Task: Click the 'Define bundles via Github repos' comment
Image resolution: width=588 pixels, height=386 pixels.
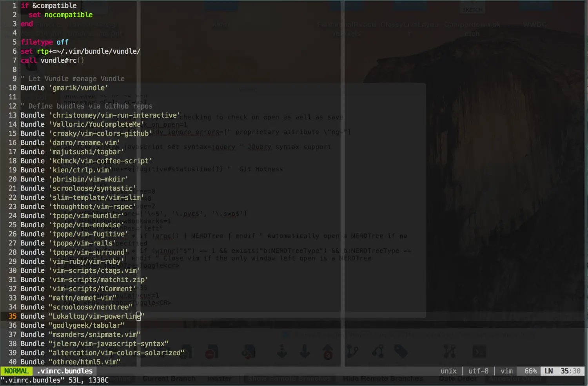Action: tap(86, 106)
